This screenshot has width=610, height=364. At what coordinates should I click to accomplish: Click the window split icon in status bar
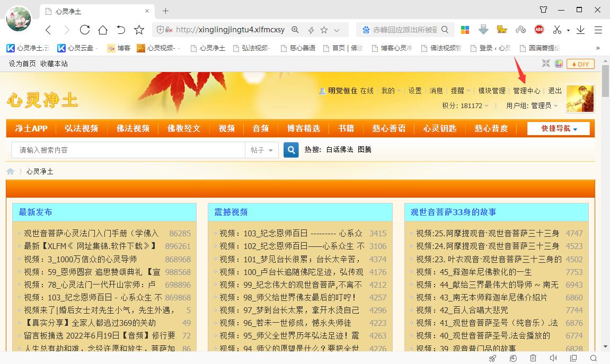(x=573, y=358)
